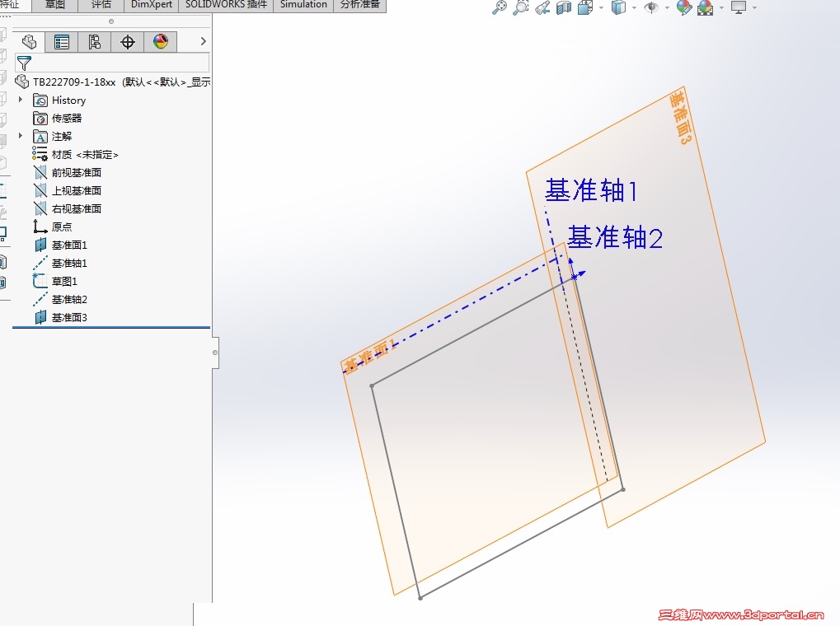This screenshot has width=840, height=626.
Task: Click the part icon beside TB222709-1-18xx
Action: pyautogui.click(x=22, y=82)
